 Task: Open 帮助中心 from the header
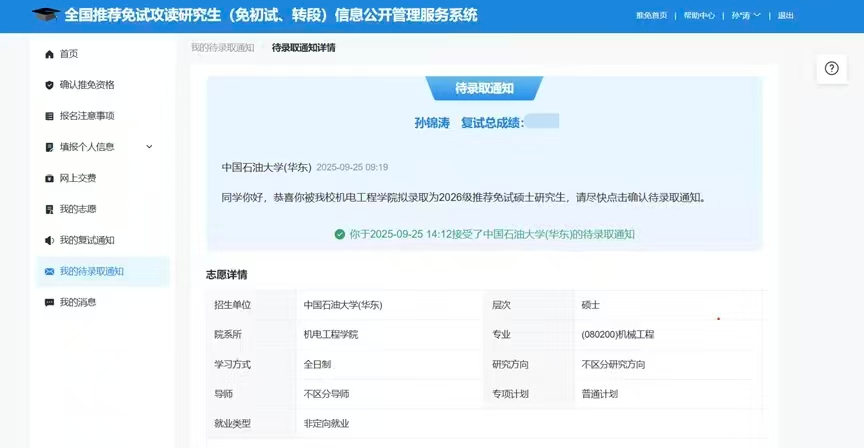[699, 15]
